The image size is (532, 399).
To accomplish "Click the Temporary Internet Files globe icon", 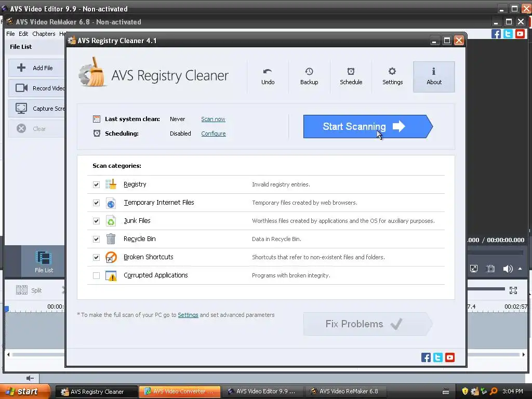I will pyautogui.click(x=111, y=203).
